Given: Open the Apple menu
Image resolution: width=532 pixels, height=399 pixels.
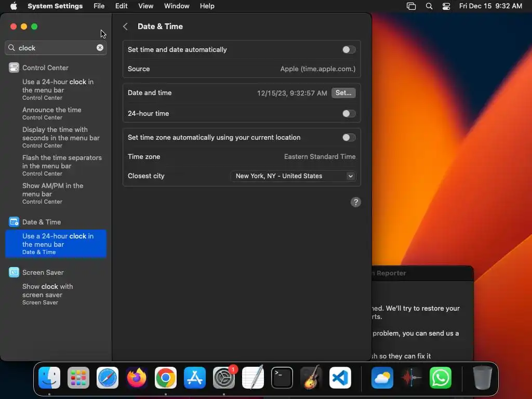Looking at the screenshot, I should tap(14, 6).
